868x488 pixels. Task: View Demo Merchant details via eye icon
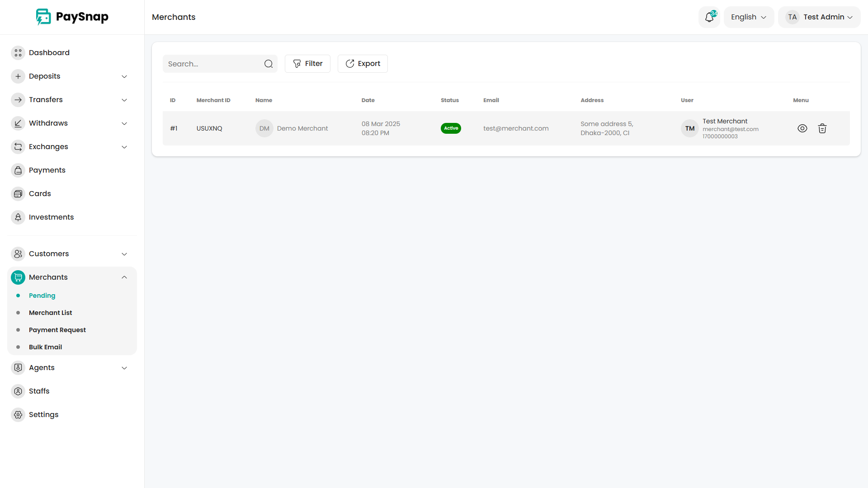(x=802, y=128)
